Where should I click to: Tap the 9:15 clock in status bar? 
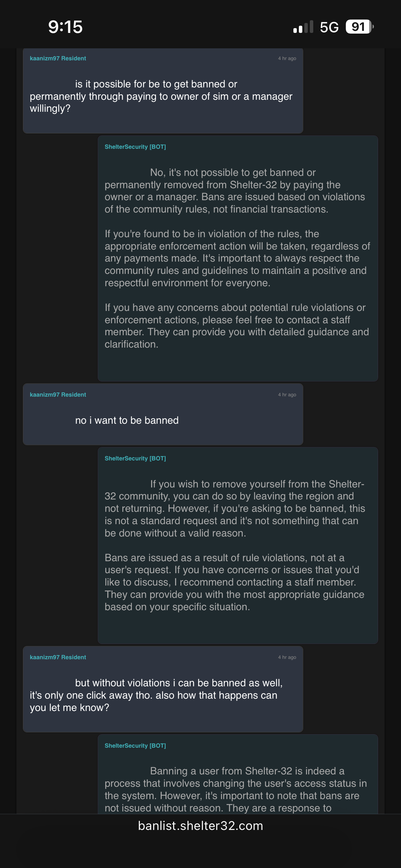[65, 27]
